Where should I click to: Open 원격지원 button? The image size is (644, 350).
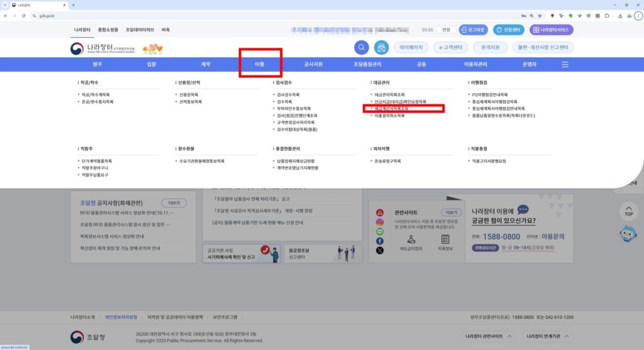[x=491, y=48]
